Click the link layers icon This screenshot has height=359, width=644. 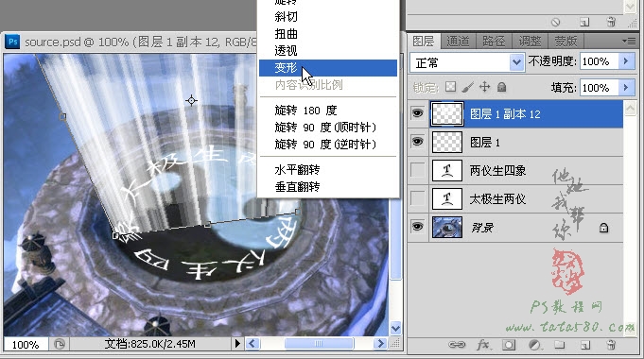[457, 345]
